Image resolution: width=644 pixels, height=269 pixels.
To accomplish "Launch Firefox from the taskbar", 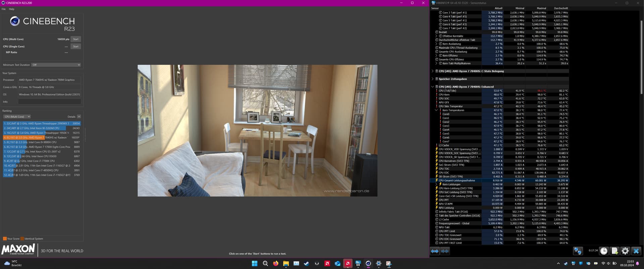I will click(x=276, y=263).
